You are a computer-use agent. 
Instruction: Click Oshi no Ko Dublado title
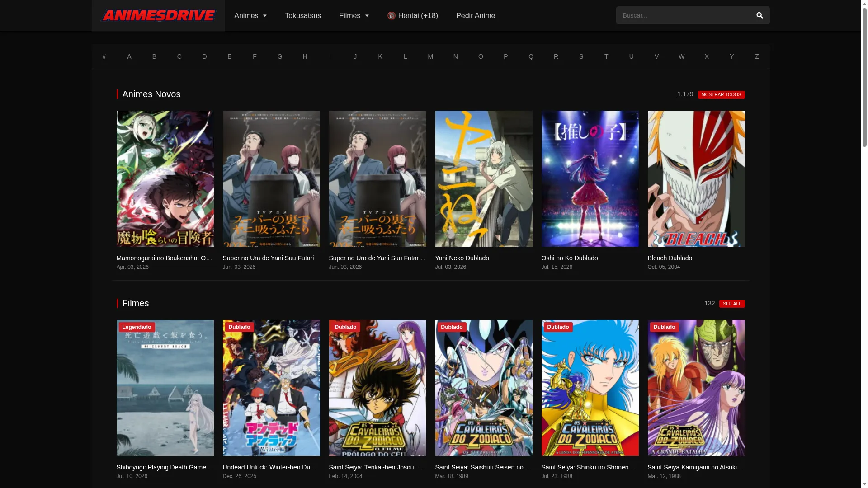pos(570,258)
